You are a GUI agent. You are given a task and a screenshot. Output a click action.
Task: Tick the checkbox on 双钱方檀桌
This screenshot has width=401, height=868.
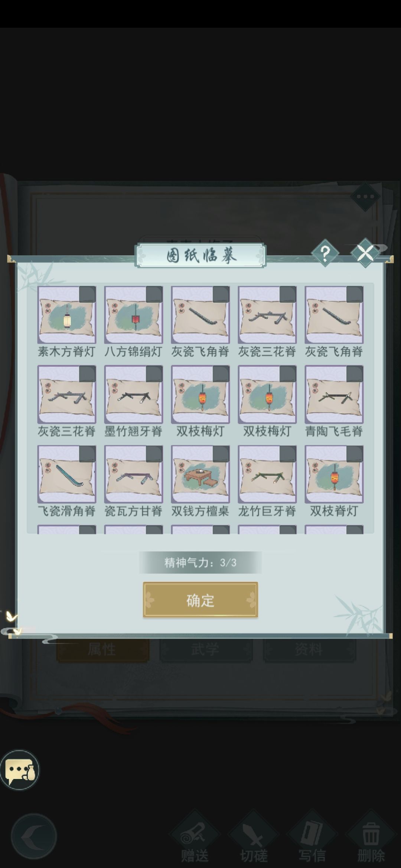[x=221, y=454]
